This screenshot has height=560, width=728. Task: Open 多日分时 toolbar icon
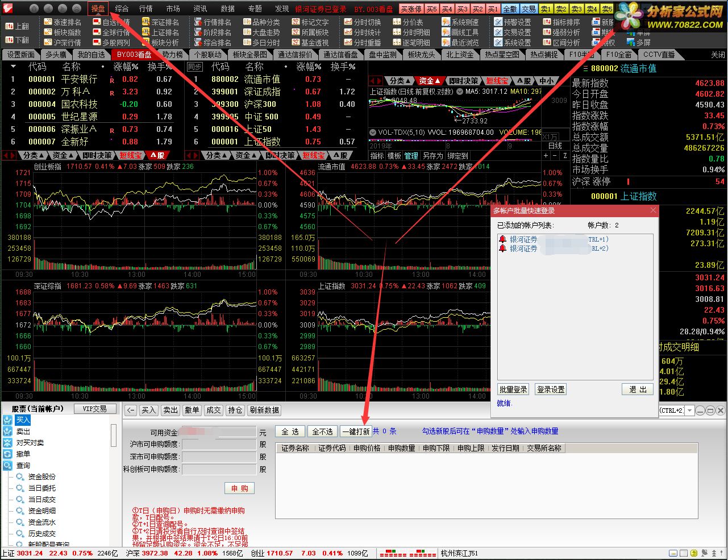pyautogui.click(x=261, y=43)
